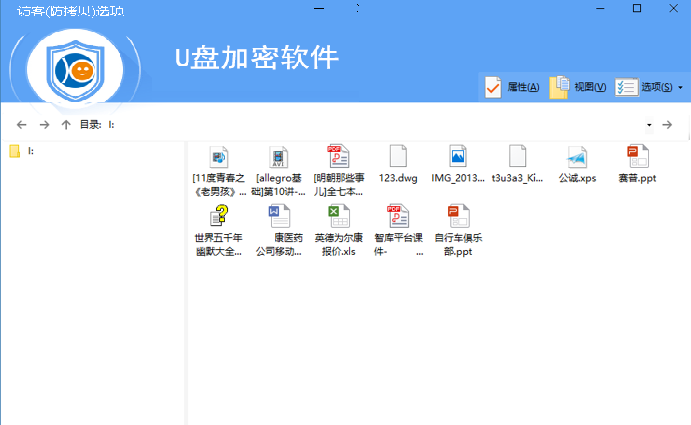Click the forward navigation arrow

(x=44, y=125)
